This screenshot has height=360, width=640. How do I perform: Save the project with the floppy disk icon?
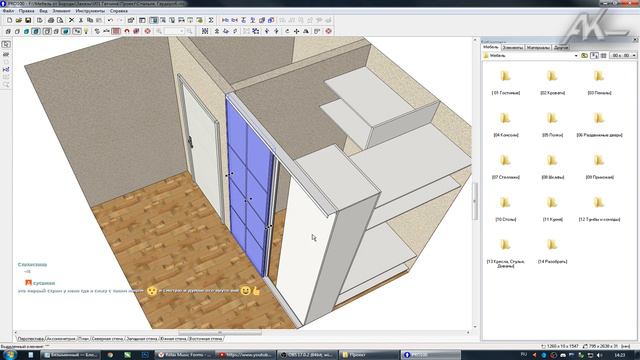point(28,20)
